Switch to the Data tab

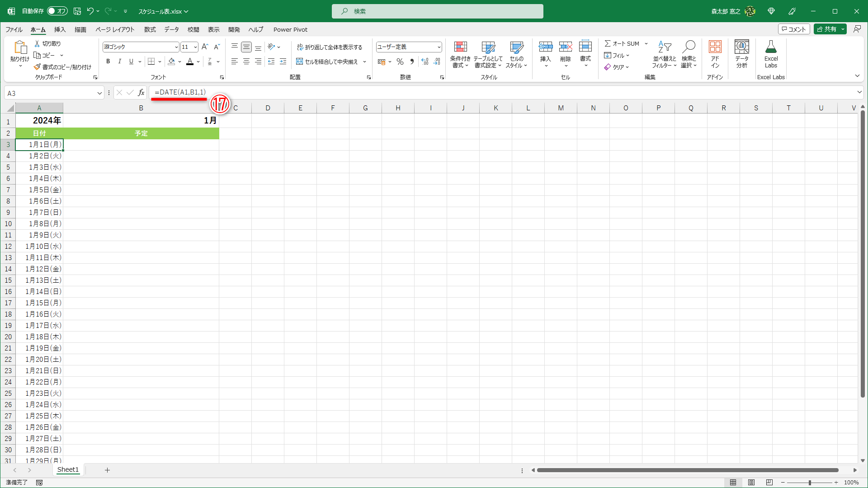[171, 29]
